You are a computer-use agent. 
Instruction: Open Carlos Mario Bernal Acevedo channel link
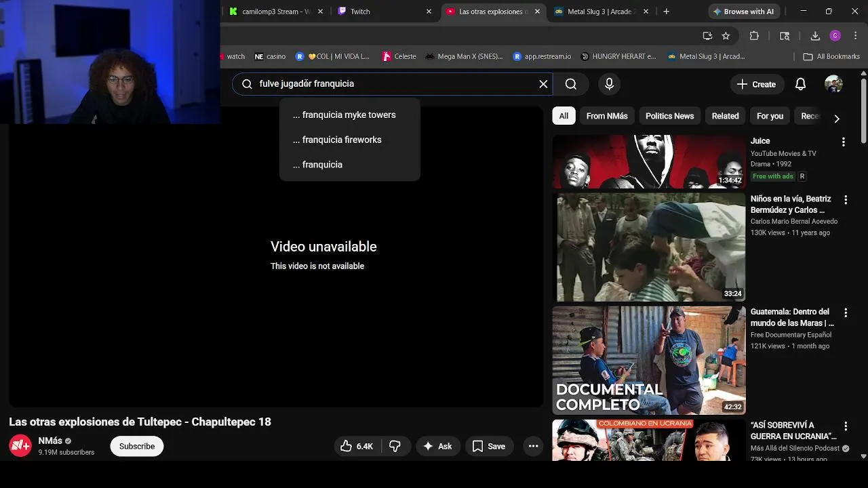(794, 222)
